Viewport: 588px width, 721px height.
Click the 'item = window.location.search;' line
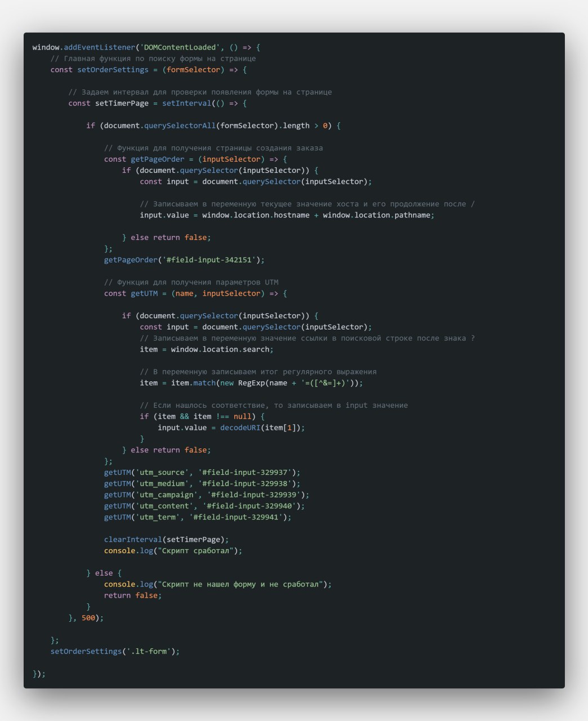pos(207,349)
